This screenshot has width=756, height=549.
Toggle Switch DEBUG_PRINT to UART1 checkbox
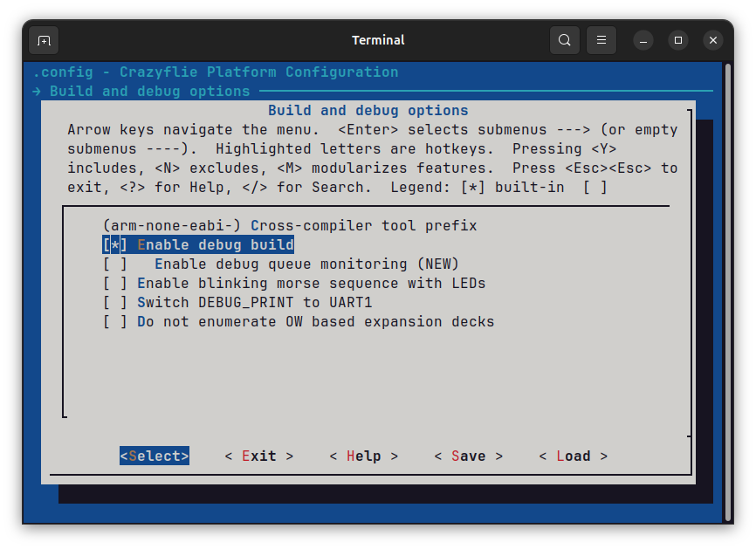[114, 303]
